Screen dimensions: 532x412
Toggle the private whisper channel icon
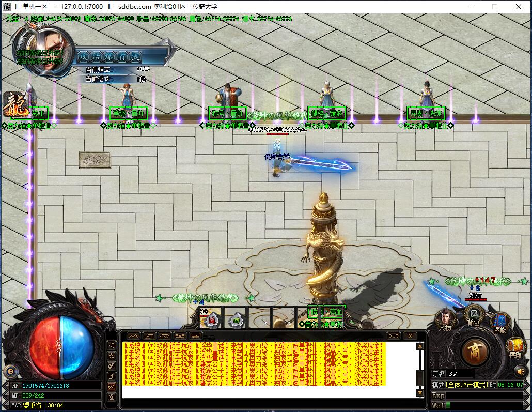(x=111, y=376)
